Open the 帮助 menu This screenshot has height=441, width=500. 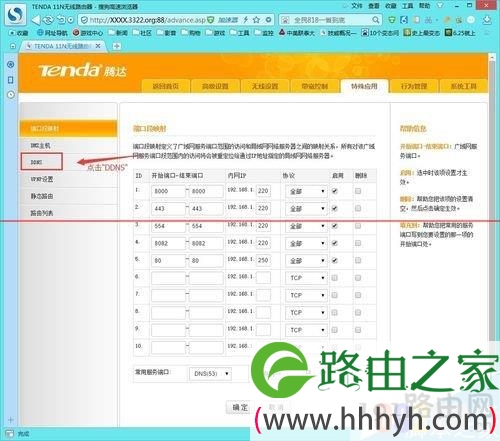click(x=424, y=6)
